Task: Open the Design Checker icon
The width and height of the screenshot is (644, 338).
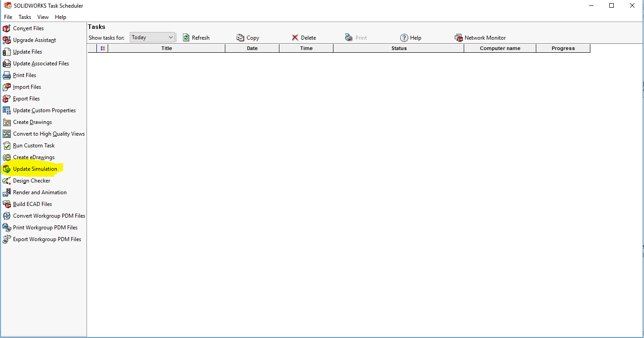Action: tap(6, 181)
